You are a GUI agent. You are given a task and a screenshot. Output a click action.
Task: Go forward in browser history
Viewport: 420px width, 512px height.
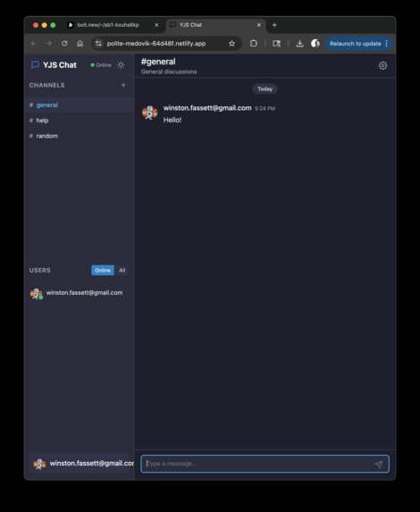click(49, 44)
